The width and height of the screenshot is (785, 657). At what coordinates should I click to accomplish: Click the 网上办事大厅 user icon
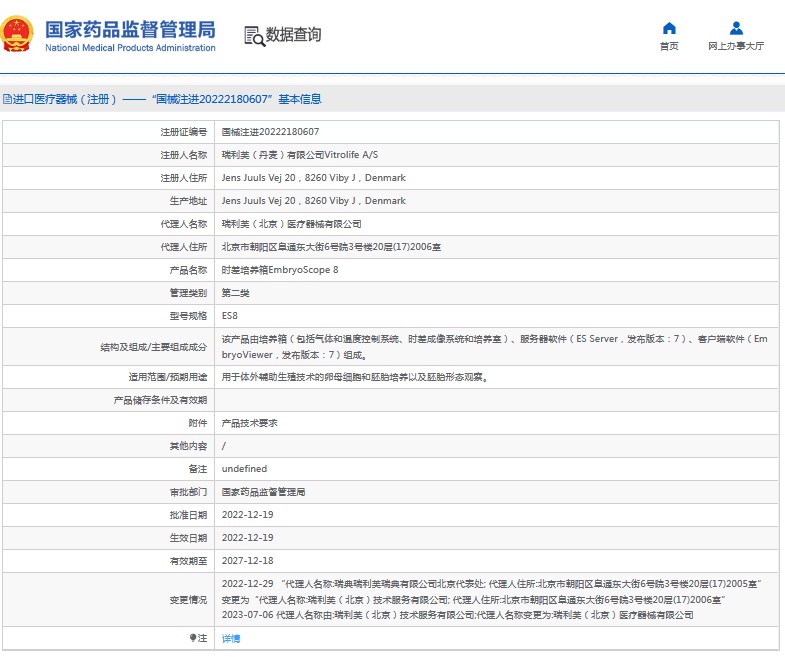(x=736, y=29)
